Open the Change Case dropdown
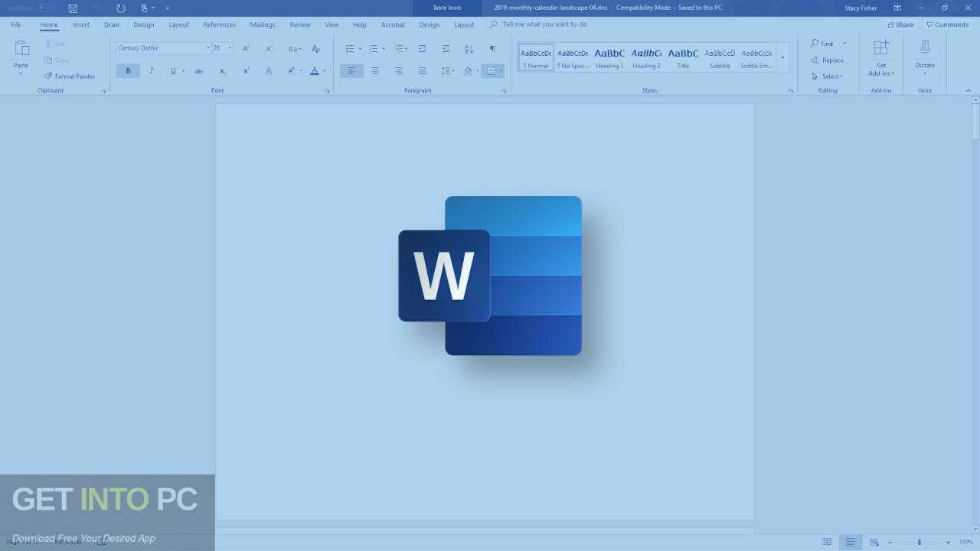Viewport: 980px width, 551px height. 295,48
